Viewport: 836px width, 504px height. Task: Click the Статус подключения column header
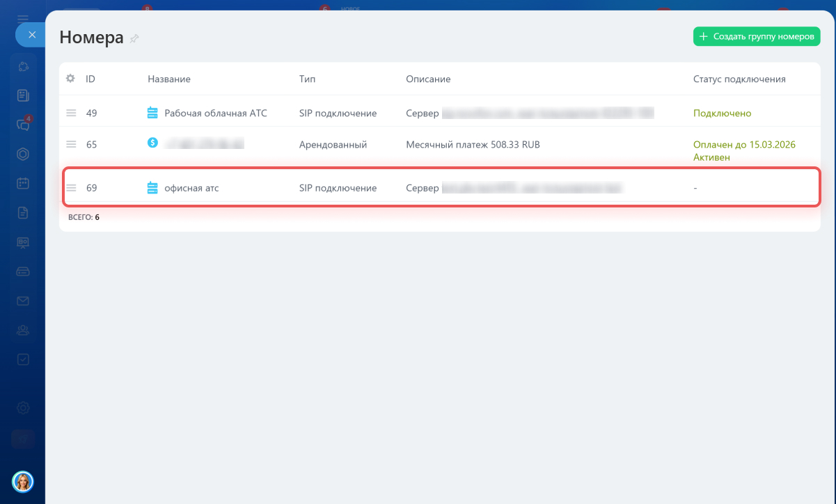(x=739, y=79)
